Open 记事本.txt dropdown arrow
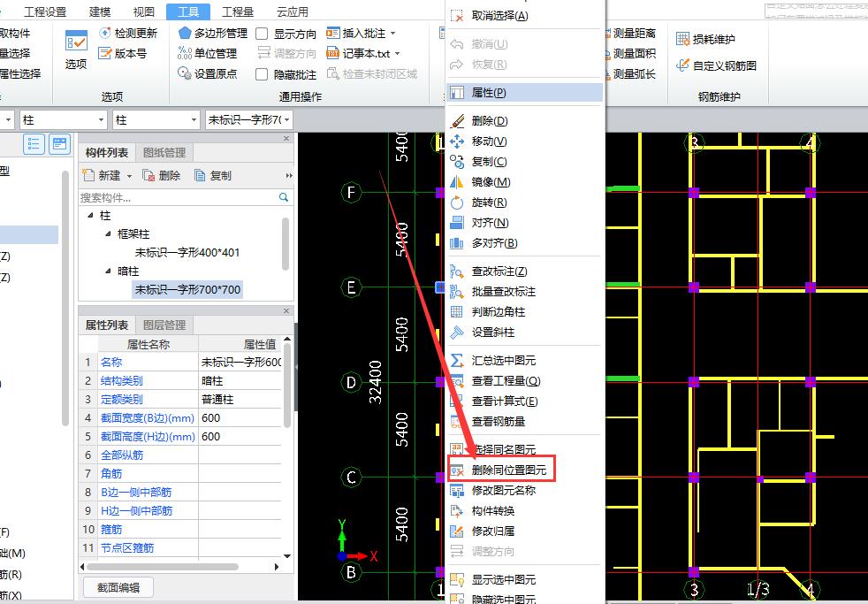868x604 pixels. coord(397,53)
